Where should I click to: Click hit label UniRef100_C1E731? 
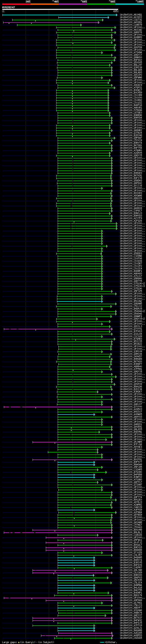tap(131, 20)
